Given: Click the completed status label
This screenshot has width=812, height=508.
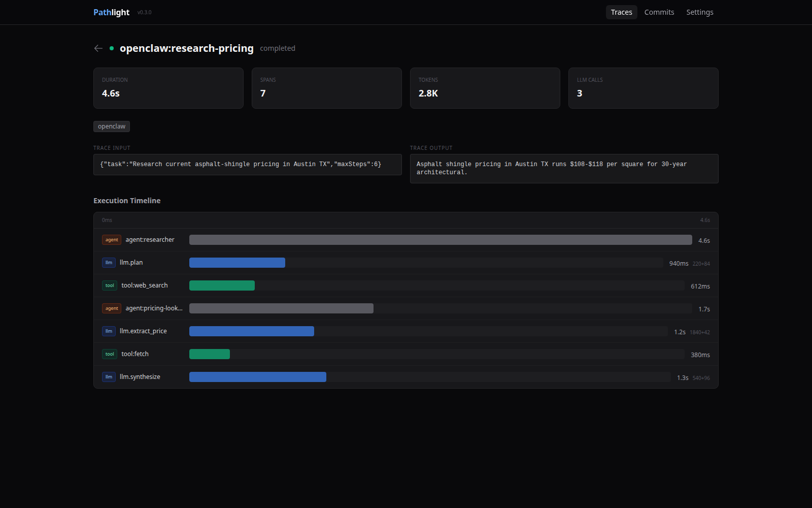Looking at the screenshot, I should point(278,48).
